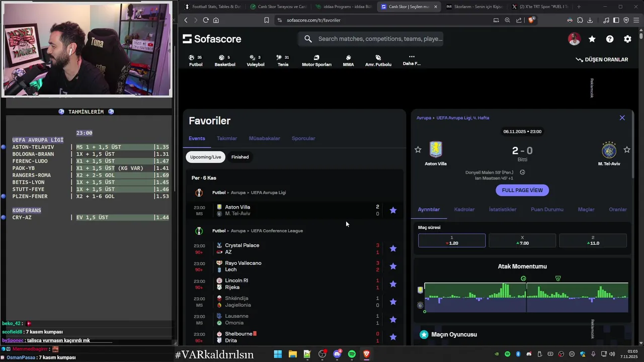
Task: Open Sofascore settings gear
Action: coord(627,39)
